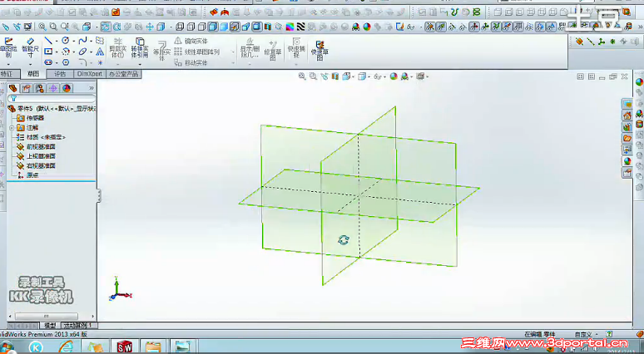
Task: Click the Sketch (草图绘制) button
Action: 8,47
